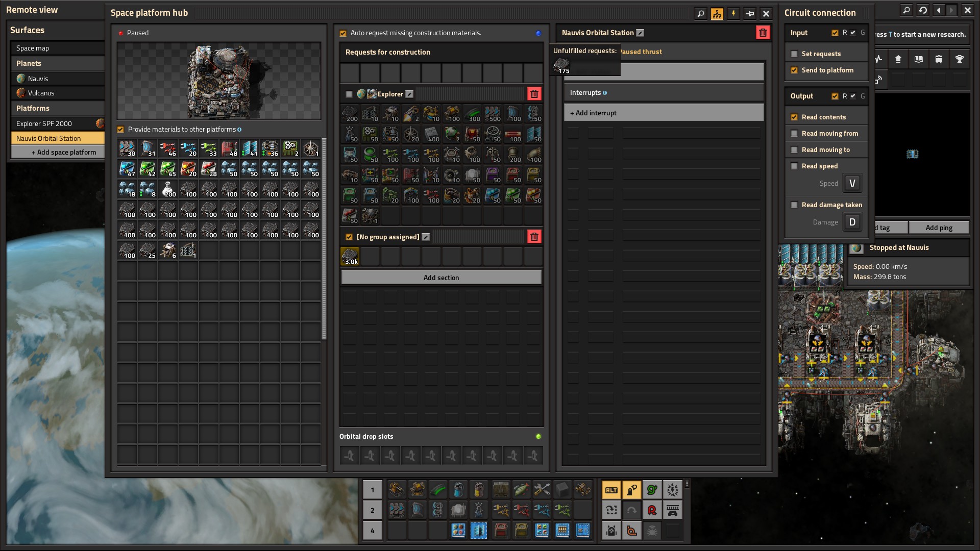The image size is (980, 551).
Task: Click the 3.0k request slot under No group assigned
Action: pyautogui.click(x=350, y=257)
